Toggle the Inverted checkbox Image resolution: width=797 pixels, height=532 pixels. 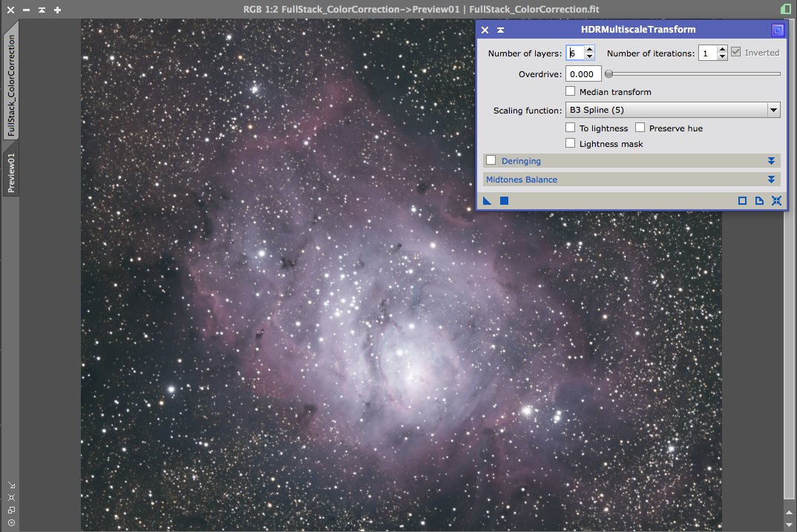click(735, 52)
